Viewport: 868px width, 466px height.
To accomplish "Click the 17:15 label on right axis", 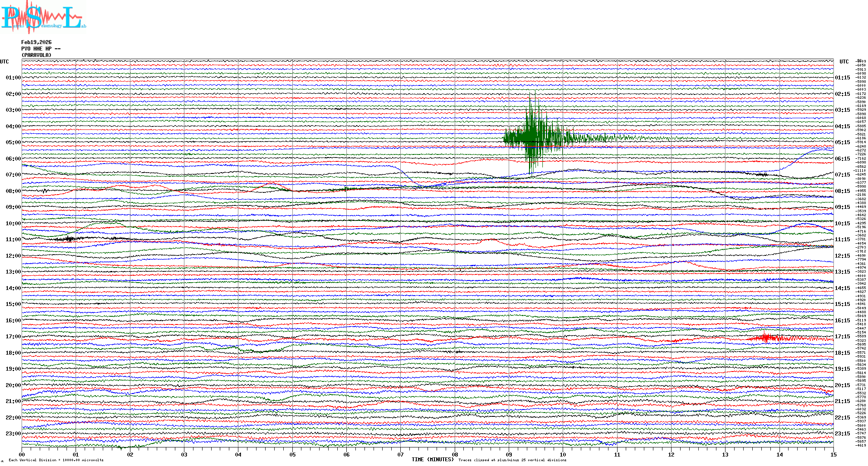I will (x=842, y=337).
